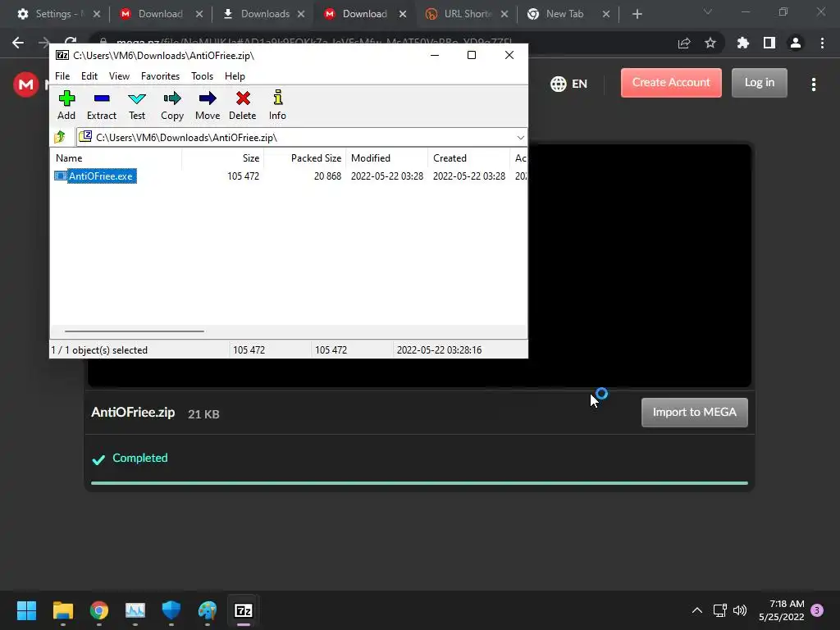Click the 7-Zip taskbar icon
The image size is (840, 630).
click(x=243, y=610)
